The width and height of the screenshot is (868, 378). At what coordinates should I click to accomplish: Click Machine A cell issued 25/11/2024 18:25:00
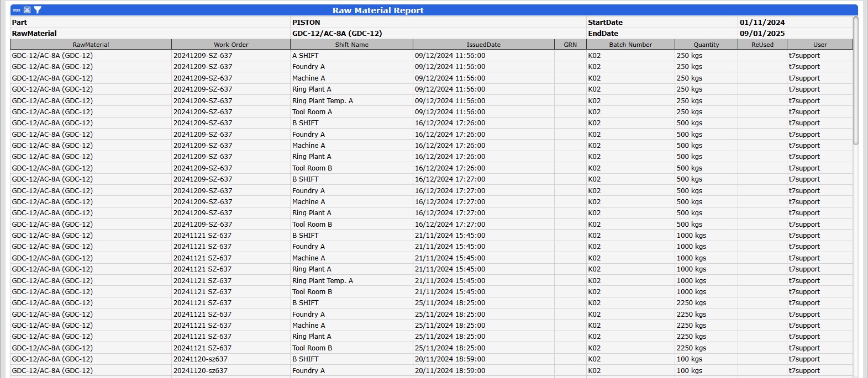coord(351,326)
